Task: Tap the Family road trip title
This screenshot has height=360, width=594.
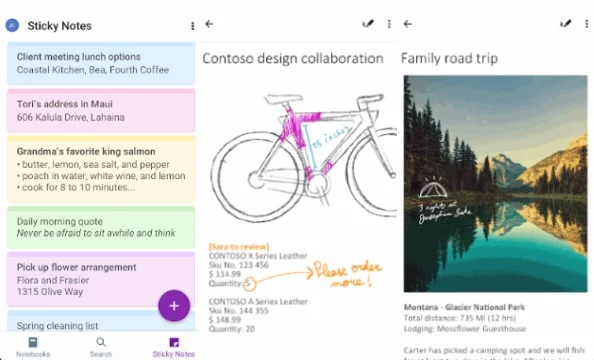Action: (x=449, y=58)
